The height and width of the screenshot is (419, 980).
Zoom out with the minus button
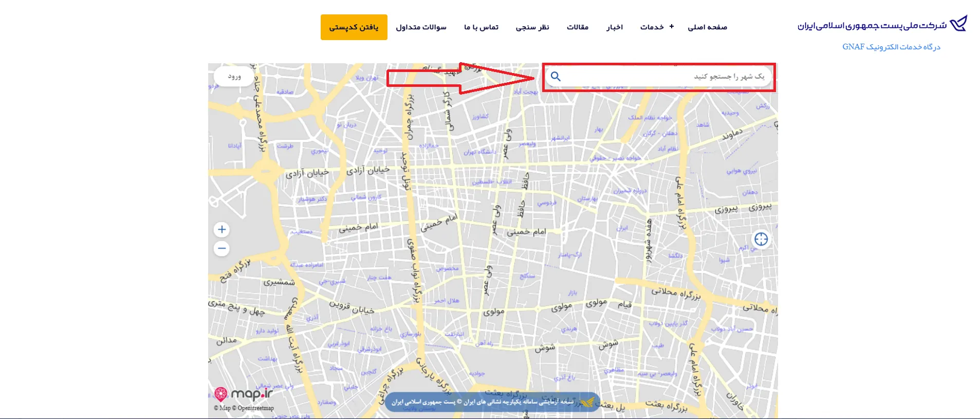[222, 249]
